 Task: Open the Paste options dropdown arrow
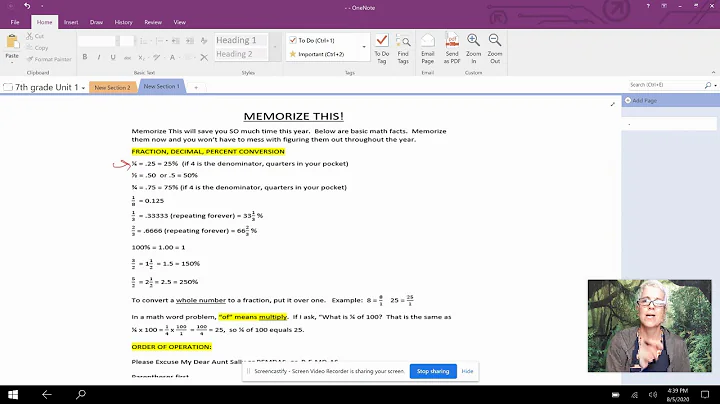pyautogui.click(x=12, y=62)
